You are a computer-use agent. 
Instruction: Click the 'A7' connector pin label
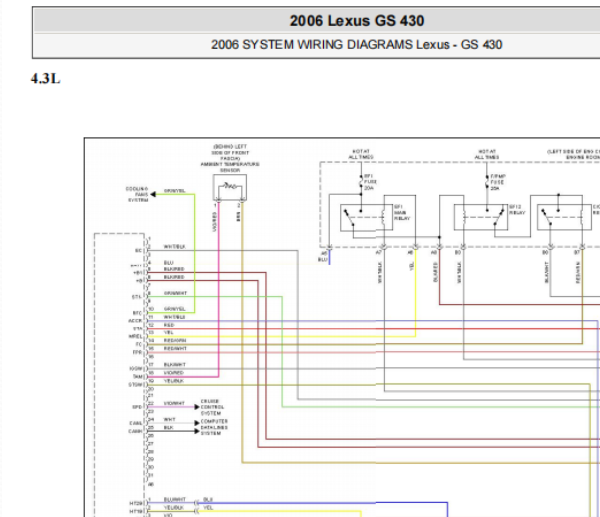[x=379, y=253]
